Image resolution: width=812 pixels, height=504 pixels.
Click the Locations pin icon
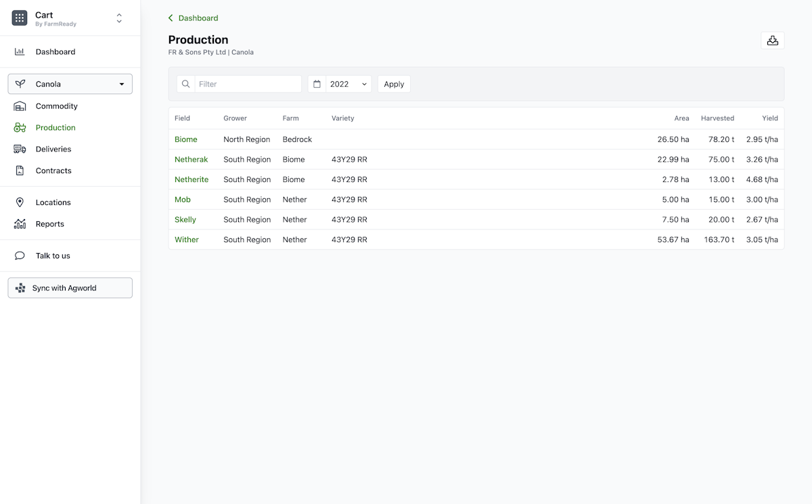pyautogui.click(x=20, y=202)
